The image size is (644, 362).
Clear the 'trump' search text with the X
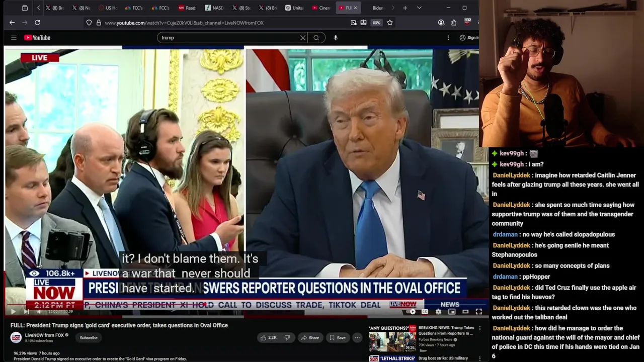tap(303, 38)
